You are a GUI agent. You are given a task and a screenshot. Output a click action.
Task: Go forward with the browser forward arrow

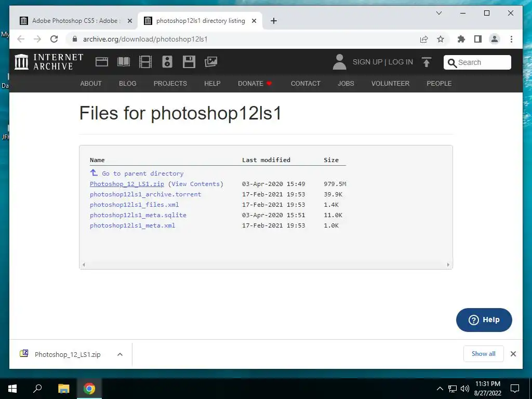coord(37,39)
